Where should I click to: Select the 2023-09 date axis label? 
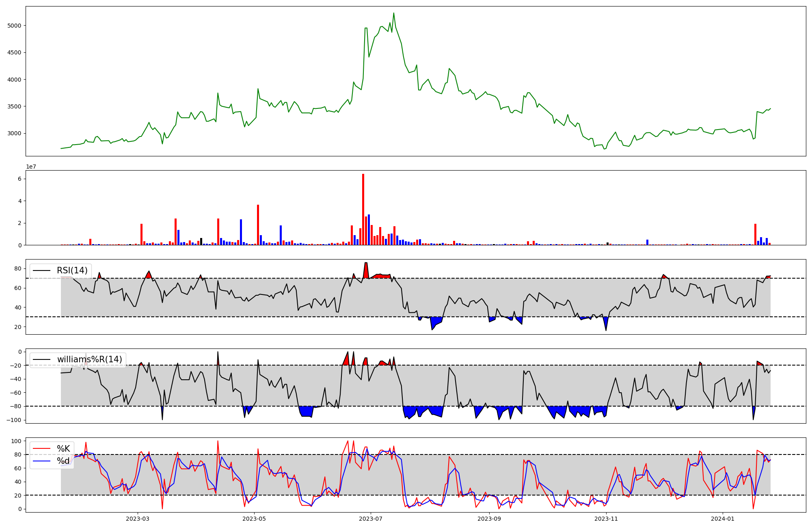[489, 519]
